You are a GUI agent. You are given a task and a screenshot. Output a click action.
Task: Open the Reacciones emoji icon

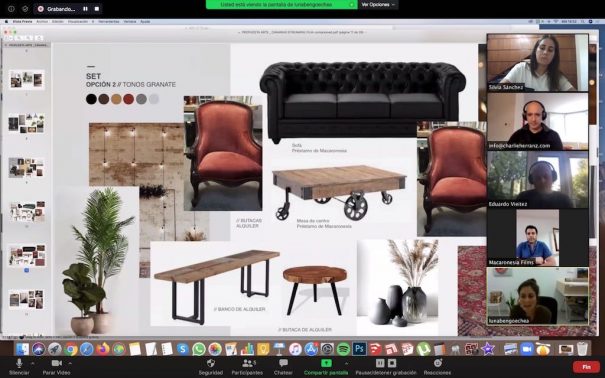click(x=438, y=363)
